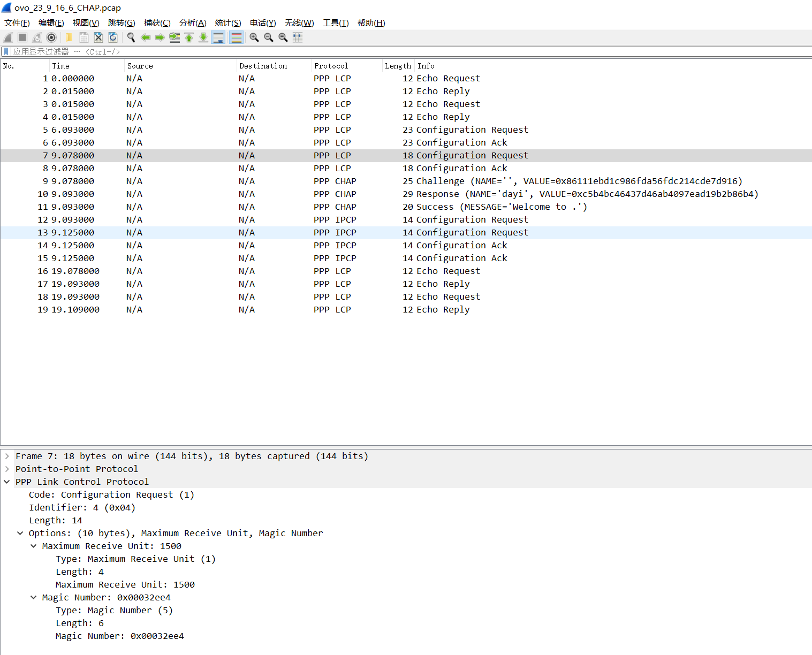Screen dimensions: 812x655
Task: Collapse Maximum Receive Unit: 1500 node
Action: pyautogui.click(x=33, y=546)
